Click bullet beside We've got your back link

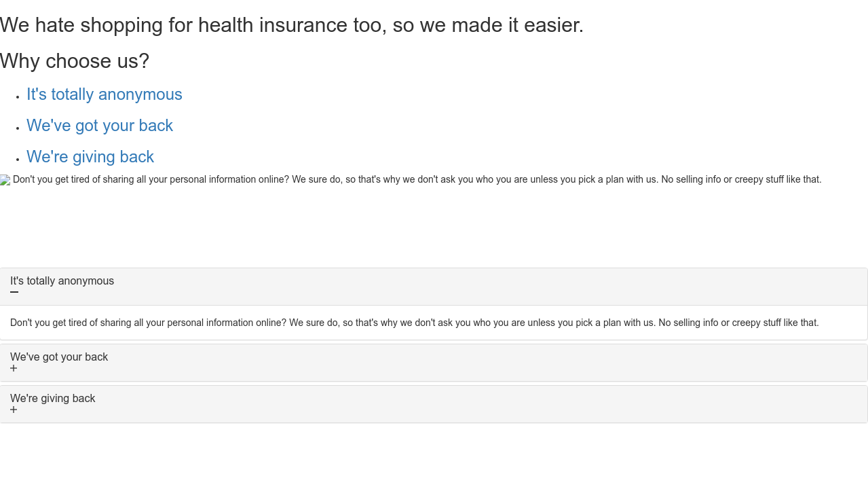(18, 128)
